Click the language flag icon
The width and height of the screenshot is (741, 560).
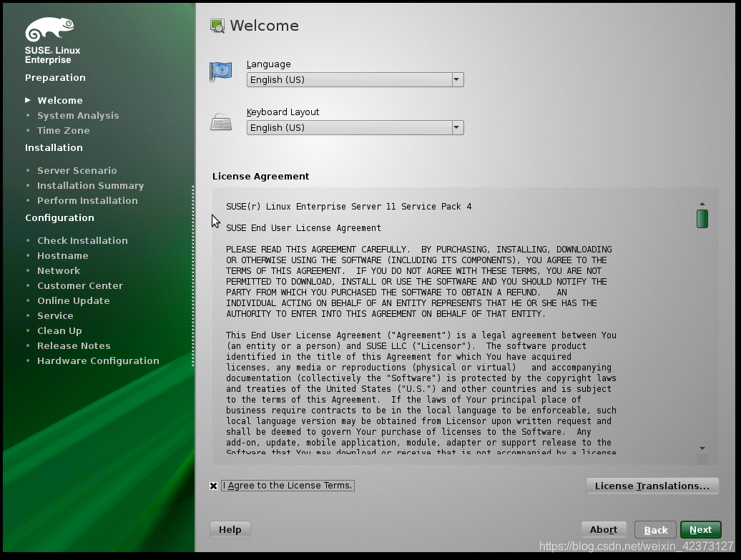pyautogui.click(x=221, y=72)
